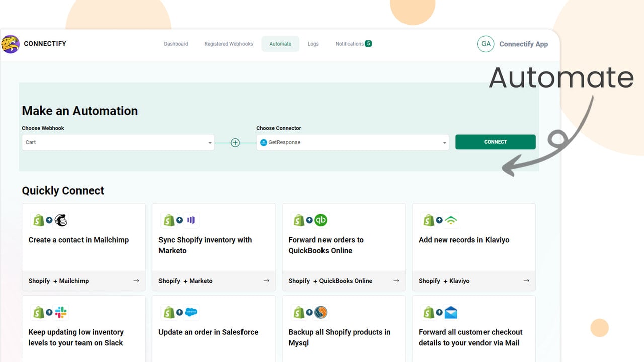This screenshot has height=362, width=644.
Task: Click the QuickBooks green icon
Action: point(321,220)
